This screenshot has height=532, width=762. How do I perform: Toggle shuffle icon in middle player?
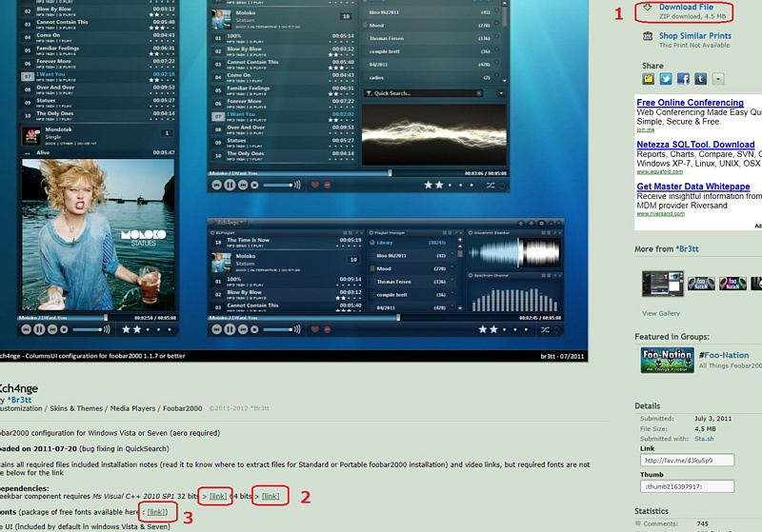[491, 185]
